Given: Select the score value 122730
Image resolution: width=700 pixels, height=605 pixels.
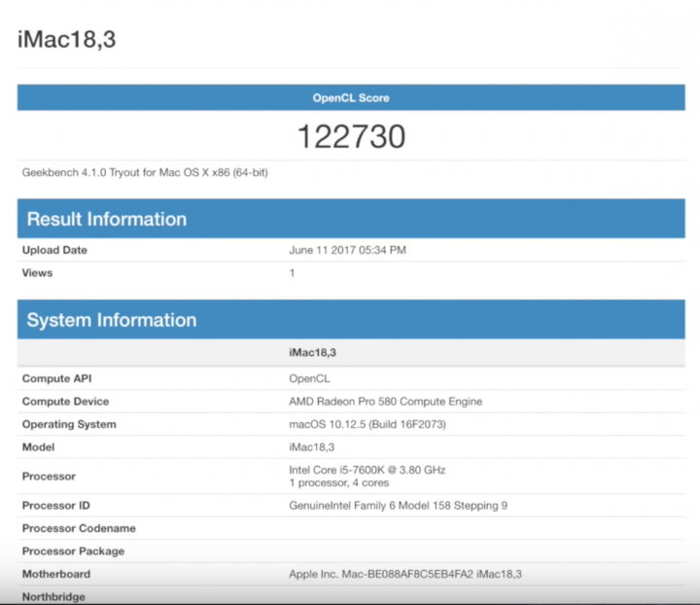Looking at the screenshot, I should pyautogui.click(x=351, y=136).
